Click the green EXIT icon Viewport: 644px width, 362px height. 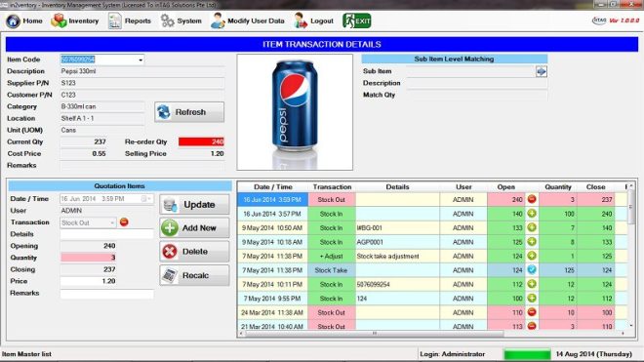tap(356, 20)
